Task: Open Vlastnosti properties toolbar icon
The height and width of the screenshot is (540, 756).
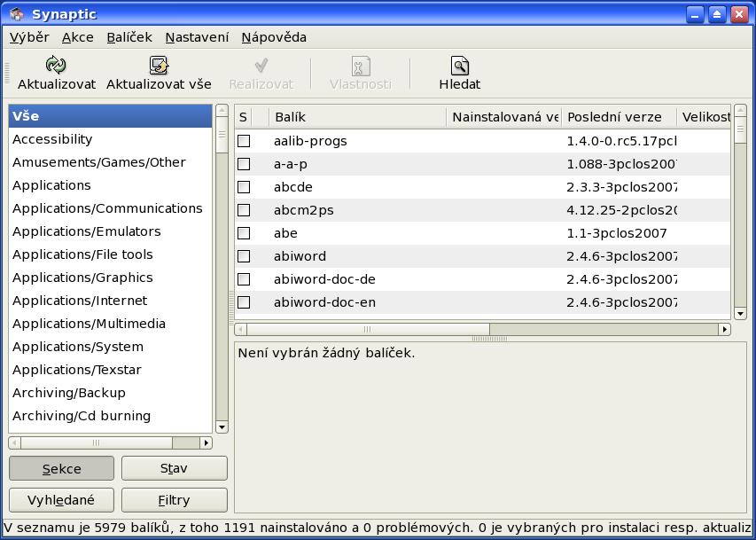Action: tap(361, 66)
